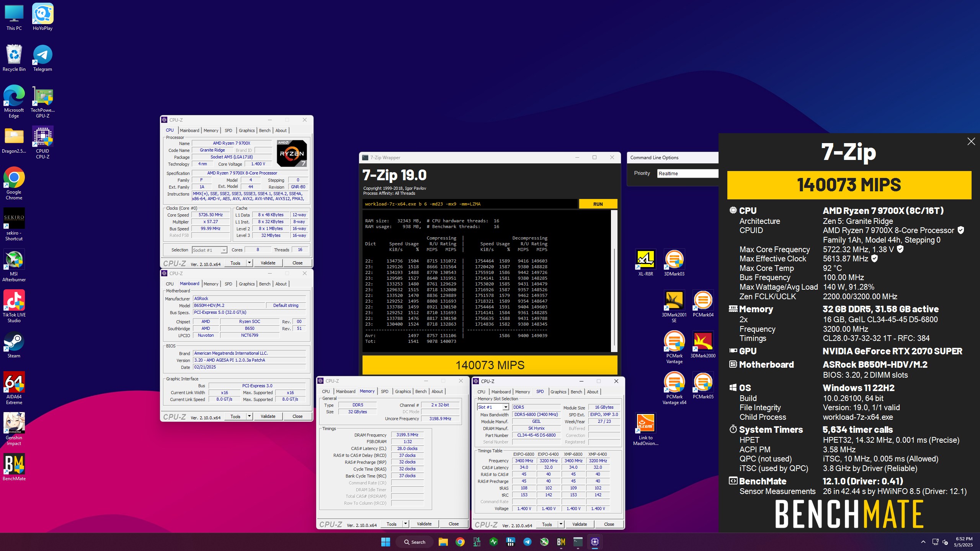980x551 pixels.
Task: Open This PC desktop icon
Action: point(14,17)
